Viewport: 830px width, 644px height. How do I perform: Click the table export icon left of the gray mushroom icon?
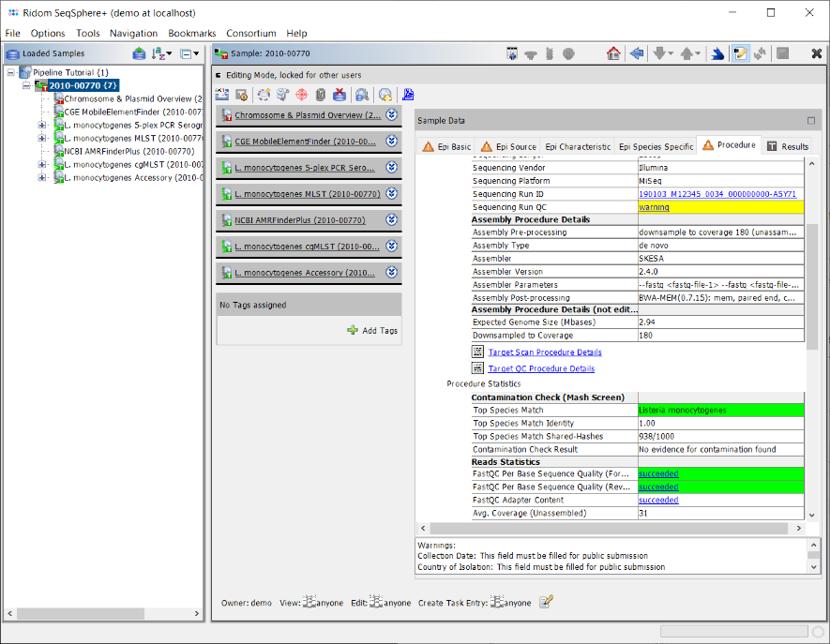512,53
